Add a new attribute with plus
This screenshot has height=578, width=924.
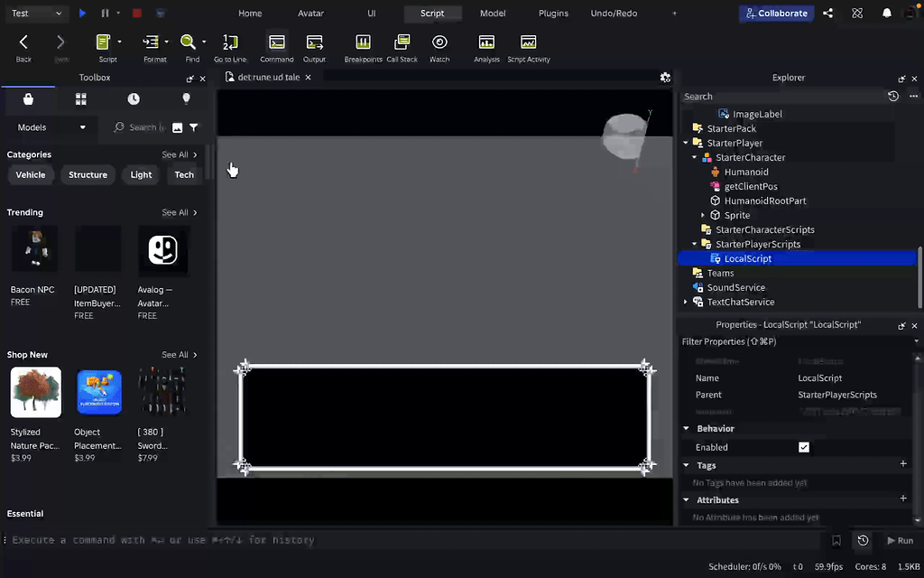[x=902, y=499]
